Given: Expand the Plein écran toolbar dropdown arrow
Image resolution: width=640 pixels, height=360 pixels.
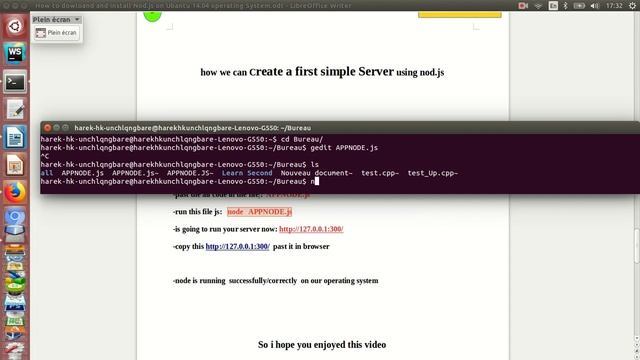Looking at the screenshot, I should pyautogui.click(x=77, y=20).
